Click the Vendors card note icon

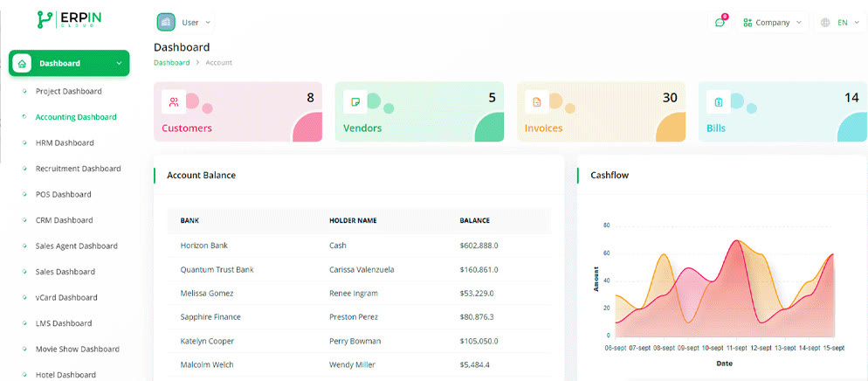(x=355, y=102)
